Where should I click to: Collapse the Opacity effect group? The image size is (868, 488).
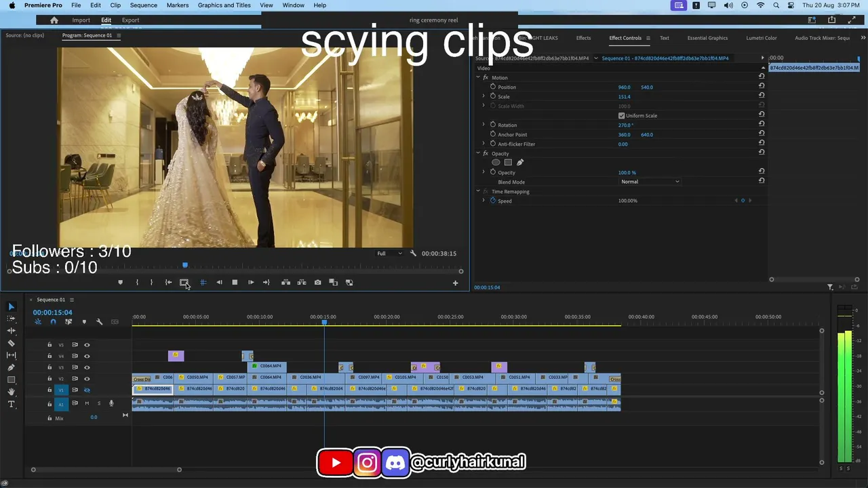(478, 153)
